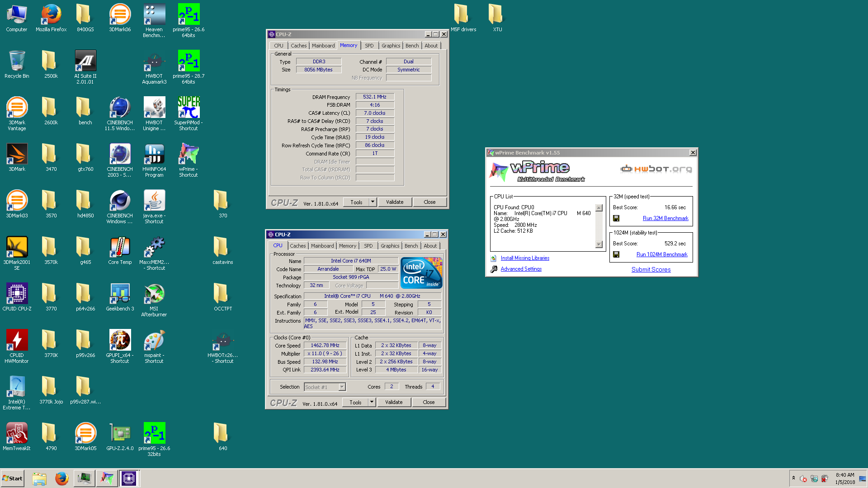Open Mainboard tab in upper CPU-Z window
The width and height of the screenshot is (868, 488).
(323, 46)
